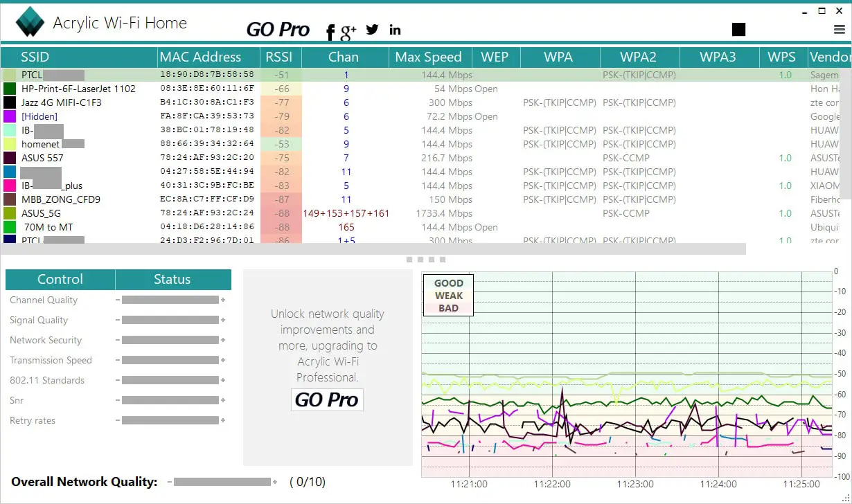Click the green swatch for HP-Print-6F-LaserJet 1102
Viewport: 852px width, 504px height.
10,89
